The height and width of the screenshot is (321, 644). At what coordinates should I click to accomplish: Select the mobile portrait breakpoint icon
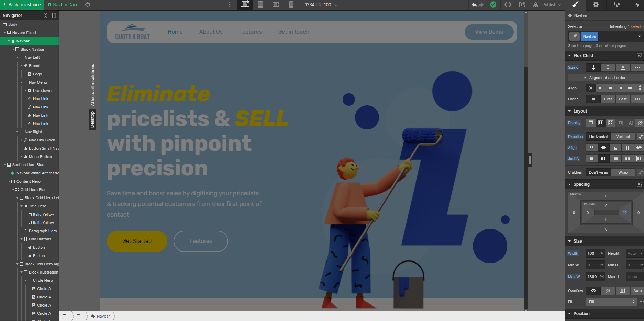coord(291,5)
